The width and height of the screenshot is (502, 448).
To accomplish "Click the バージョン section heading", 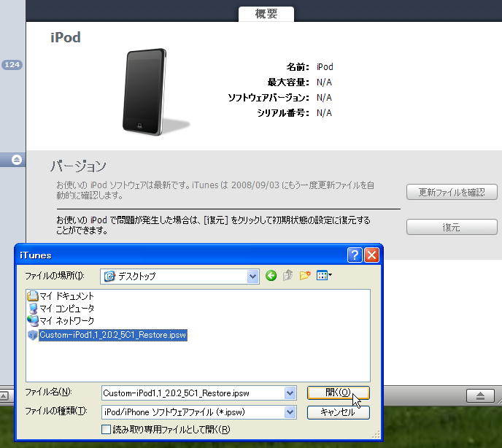I will (78, 166).
